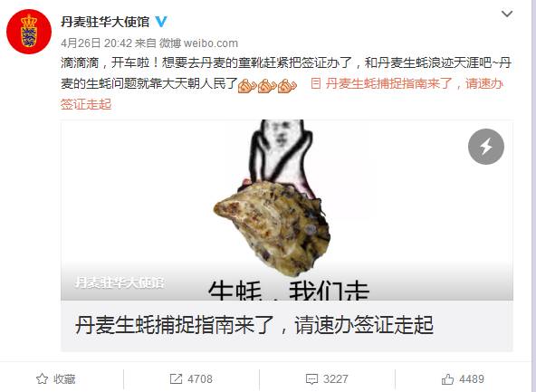Open the post timestamp 4月26日 20:42
Screen dimensions: 536x392
click(x=96, y=43)
